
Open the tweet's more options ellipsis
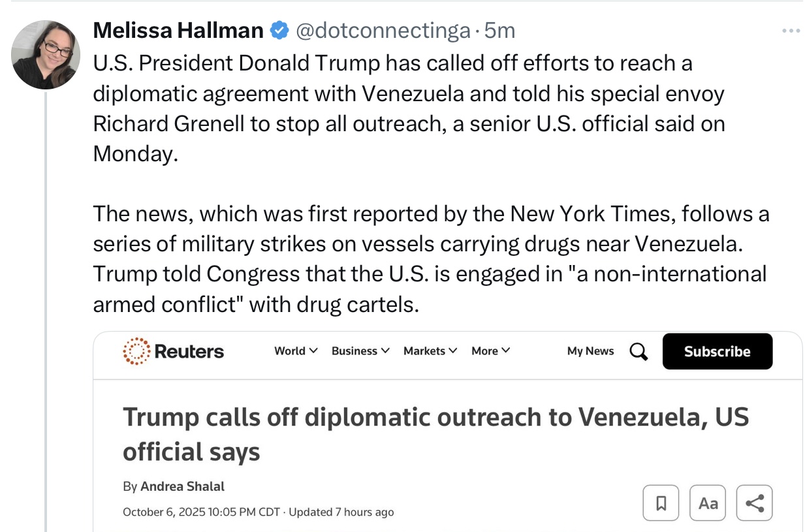click(x=790, y=31)
